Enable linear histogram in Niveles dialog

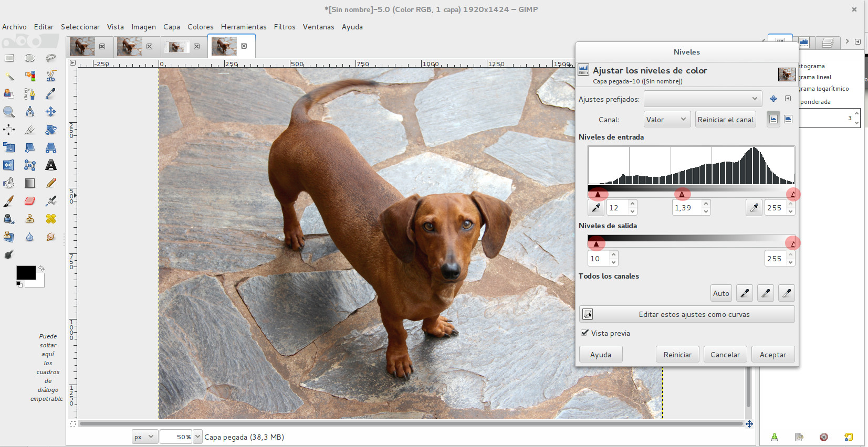pos(773,119)
